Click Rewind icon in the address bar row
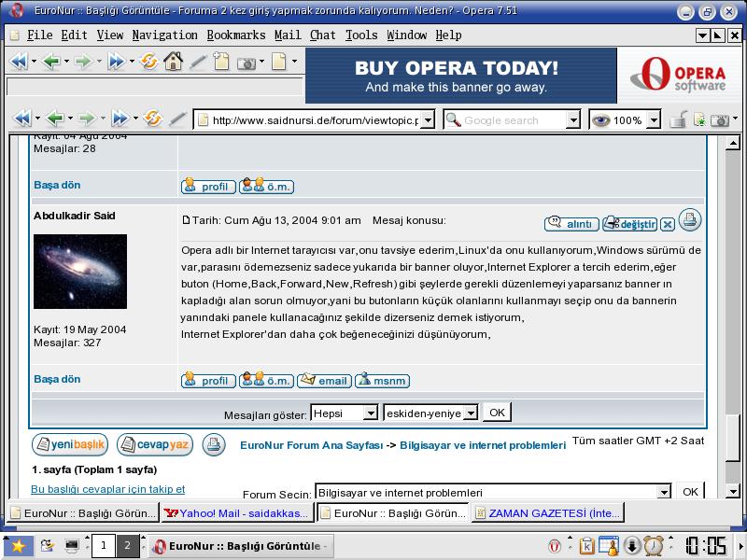747x560 pixels. pos(22,119)
